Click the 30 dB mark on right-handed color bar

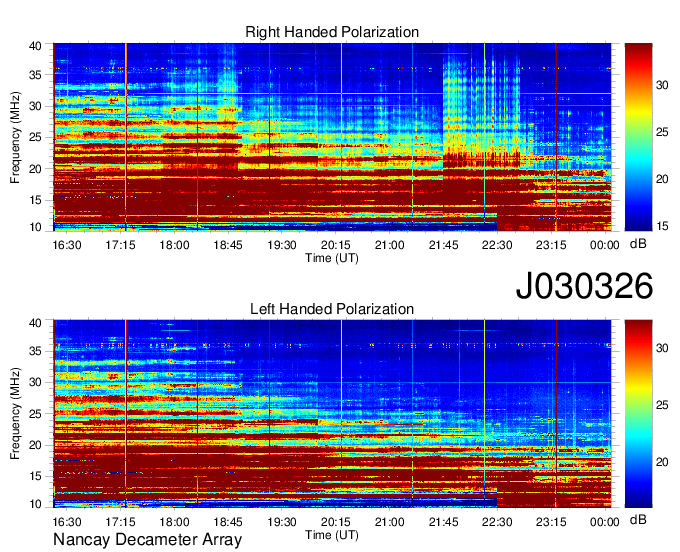pyautogui.click(x=662, y=85)
